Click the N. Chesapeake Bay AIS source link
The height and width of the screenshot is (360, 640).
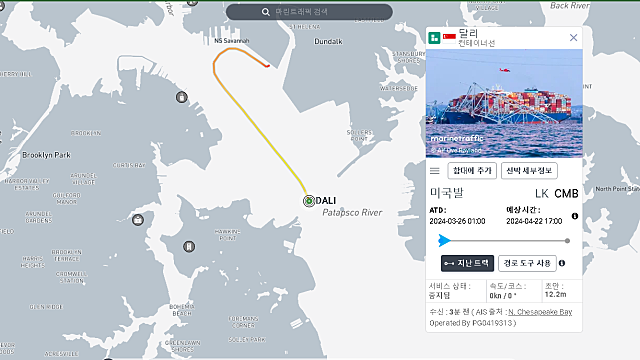(540, 312)
